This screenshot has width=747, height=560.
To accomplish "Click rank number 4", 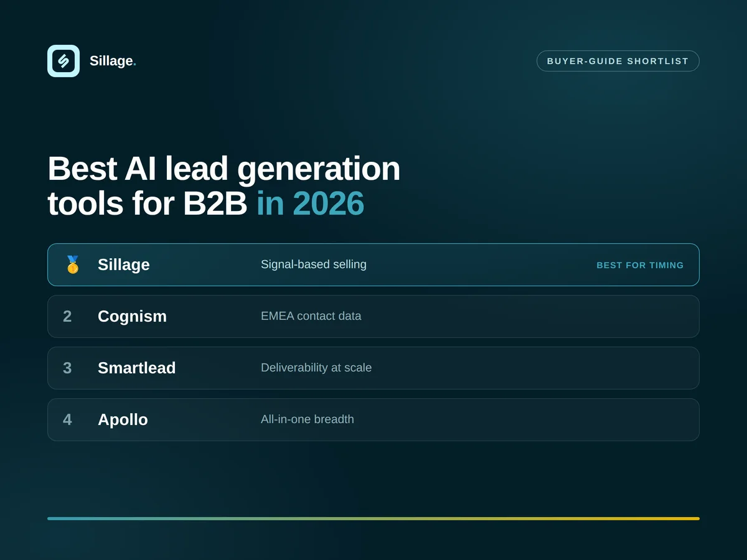I will pos(67,420).
